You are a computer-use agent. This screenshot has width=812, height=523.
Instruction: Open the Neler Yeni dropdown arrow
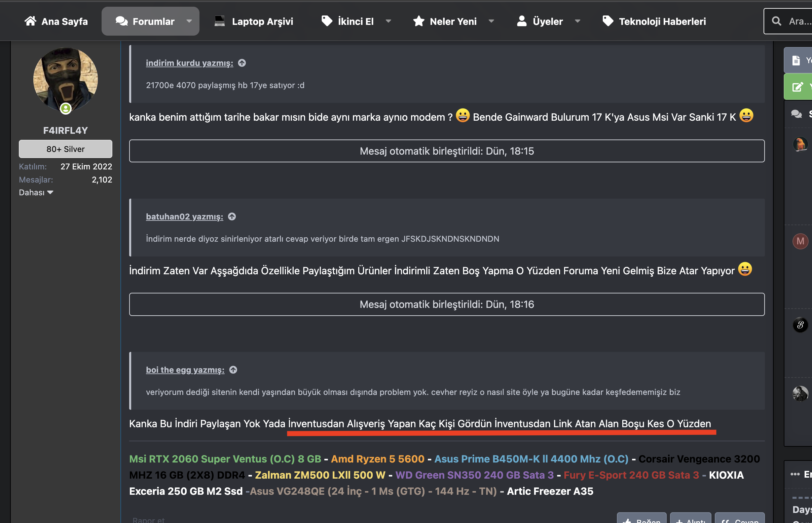491,21
